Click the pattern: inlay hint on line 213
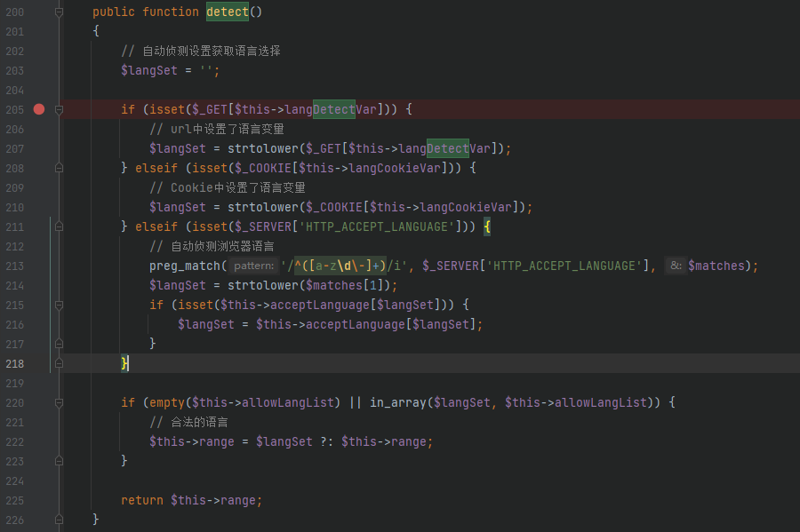This screenshot has width=800, height=532. 253,265
